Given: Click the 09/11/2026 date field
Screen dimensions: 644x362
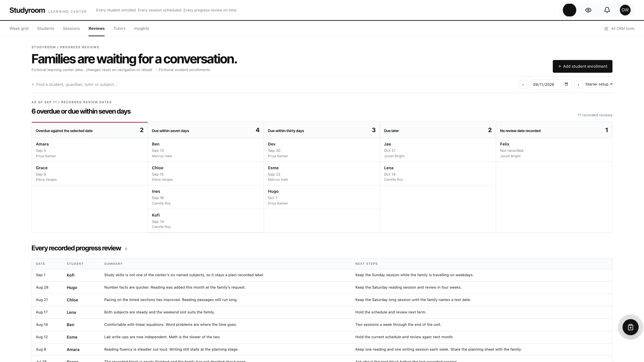Looking at the screenshot, I should coord(551,84).
